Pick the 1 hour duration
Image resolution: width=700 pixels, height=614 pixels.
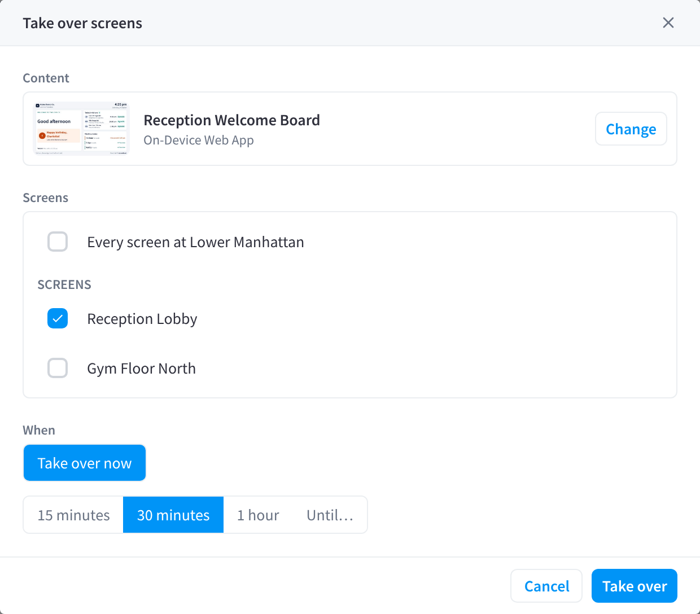(258, 515)
